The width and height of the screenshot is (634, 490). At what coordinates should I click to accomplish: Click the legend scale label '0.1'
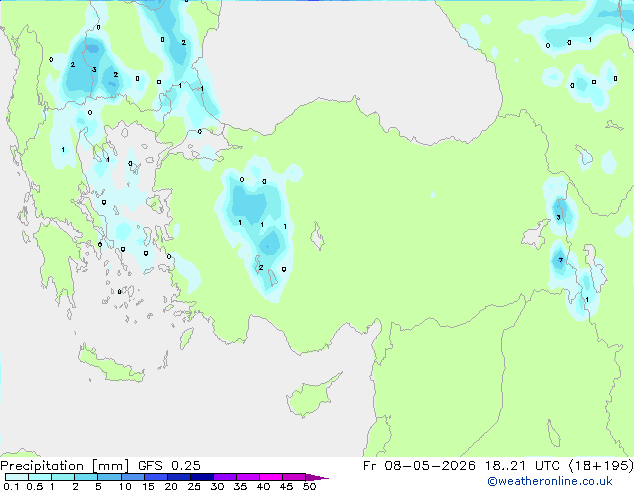tap(11, 486)
